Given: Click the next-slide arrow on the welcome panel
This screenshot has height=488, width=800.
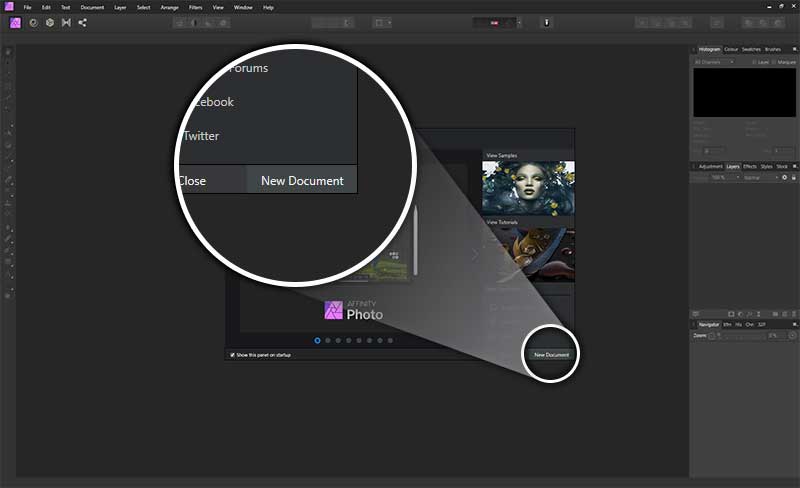Looking at the screenshot, I should tap(474, 255).
